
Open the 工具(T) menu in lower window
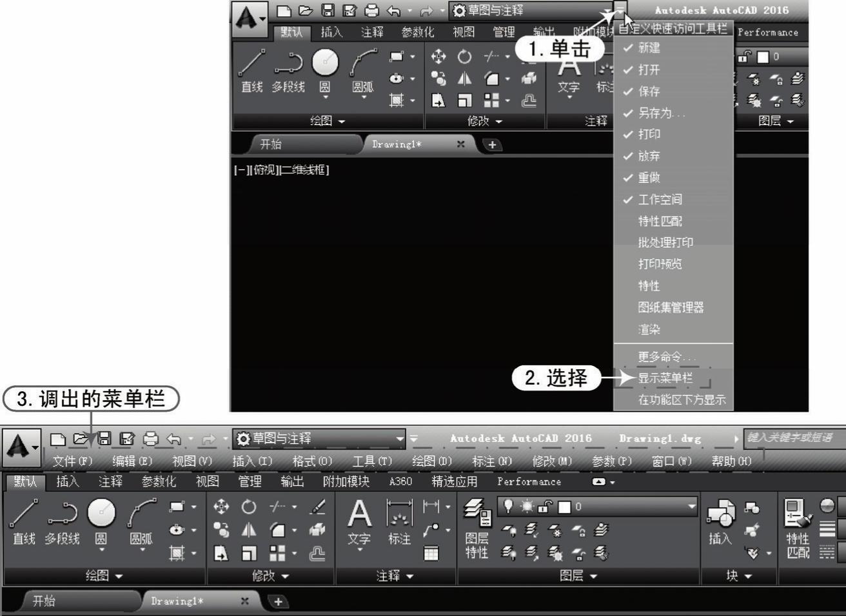coord(372,461)
